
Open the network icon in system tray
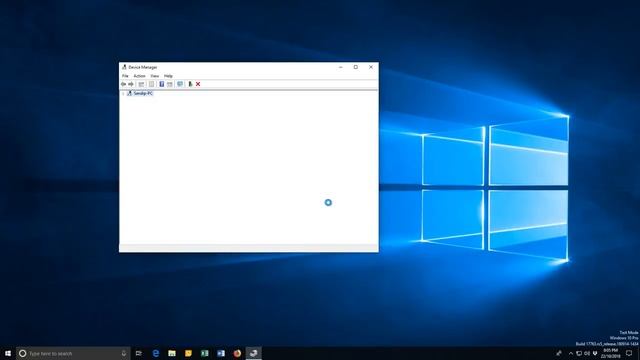(579, 353)
